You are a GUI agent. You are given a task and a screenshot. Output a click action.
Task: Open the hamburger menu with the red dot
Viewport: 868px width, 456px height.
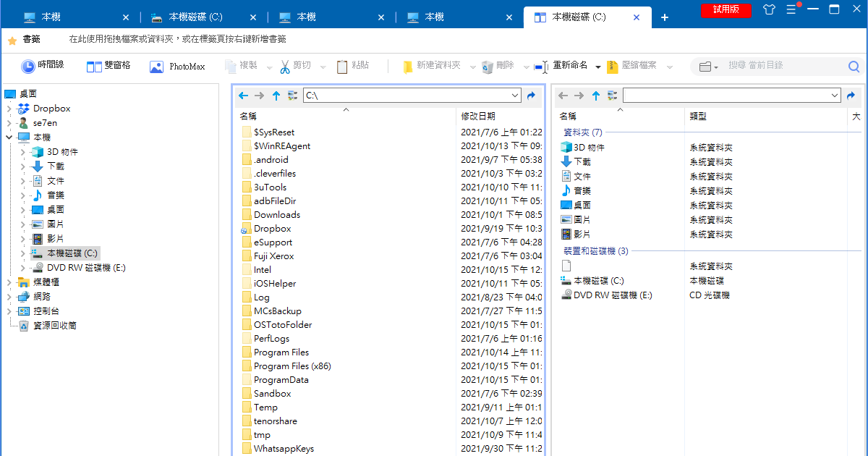tap(793, 11)
